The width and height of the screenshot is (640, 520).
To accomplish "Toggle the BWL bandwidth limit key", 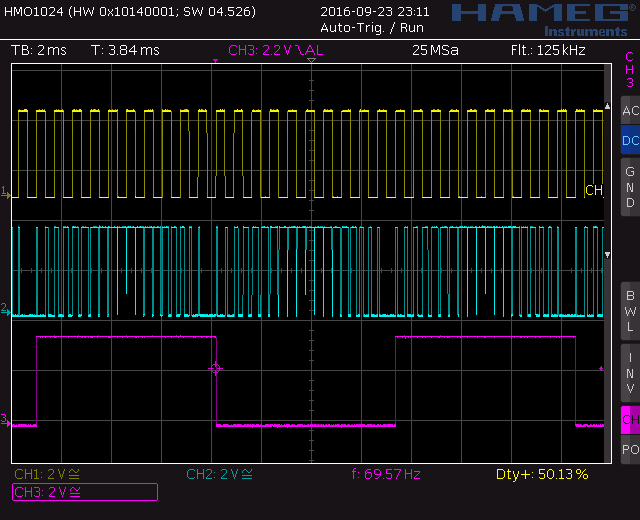I will 630,311.
